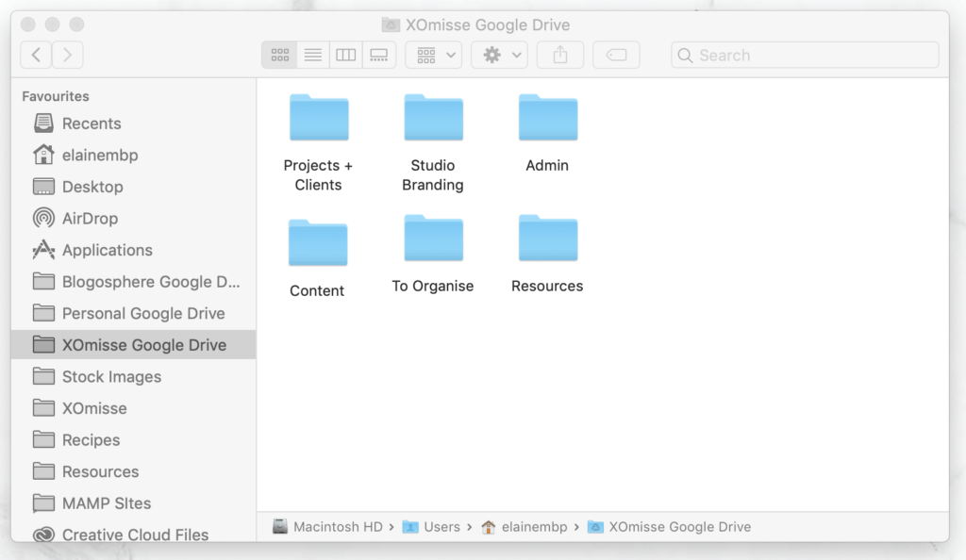The width and height of the screenshot is (966, 560).
Task: Open the gear action menu
Action: click(x=500, y=55)
